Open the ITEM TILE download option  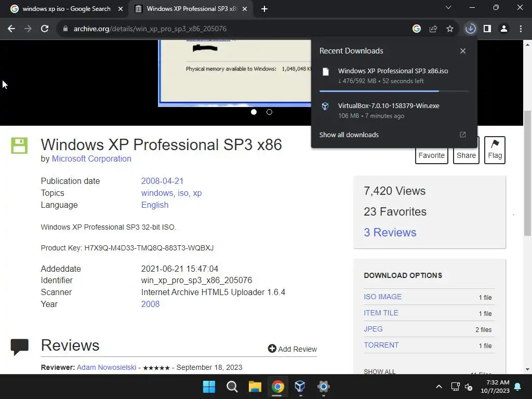click(x=381, y=313)
